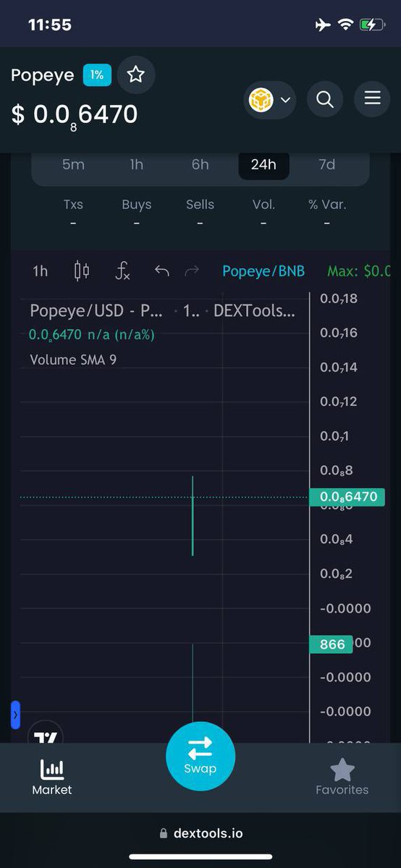Open the Favorites tab
The width and height of the screenshot is (401, 868).
pyautogui.click(x=342, y=778)
